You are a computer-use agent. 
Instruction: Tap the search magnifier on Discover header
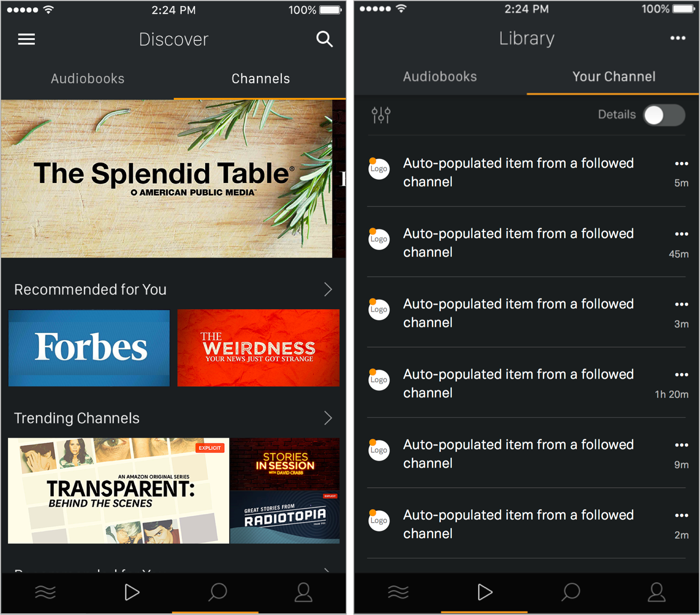(324, 39)
